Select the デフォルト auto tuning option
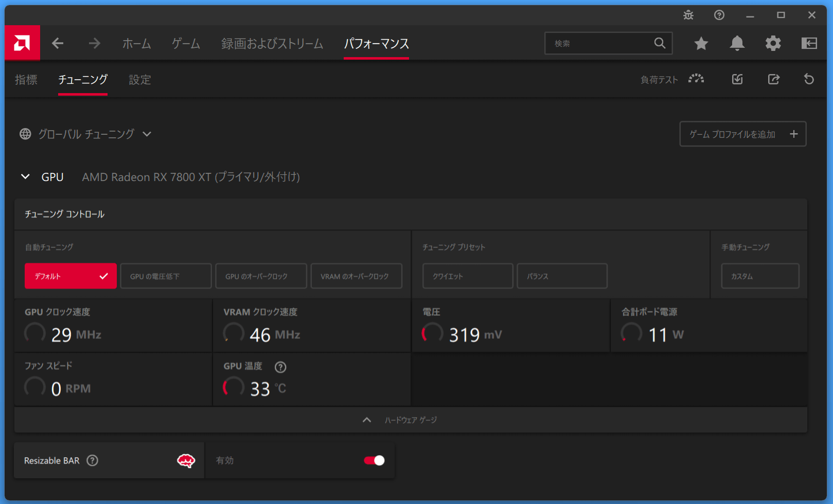Viewport: 833px width, 504px height. [70, 276]
